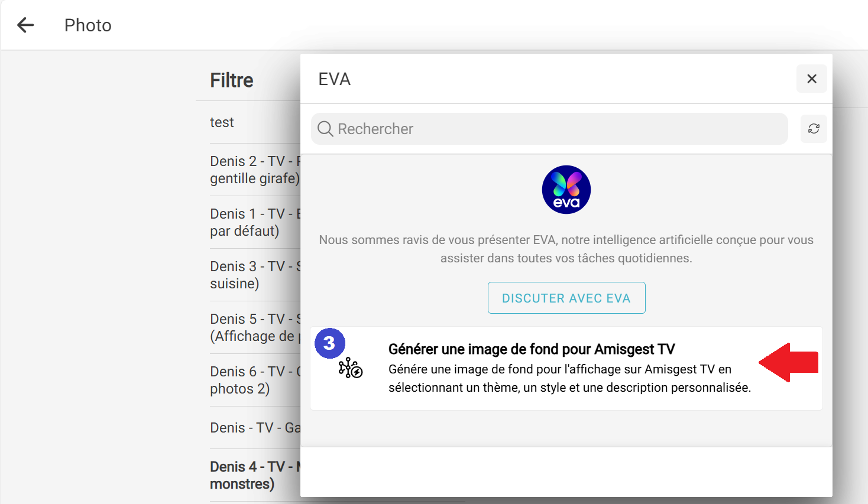Click the AI generation network icon
The image size is (868, 504).
(x=350, y=368)
